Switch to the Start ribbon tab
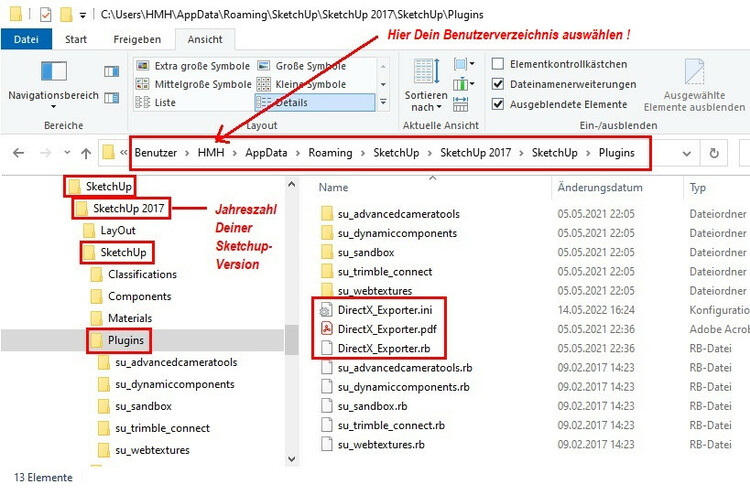Screen dimensions: 750x495 (76, 39)
